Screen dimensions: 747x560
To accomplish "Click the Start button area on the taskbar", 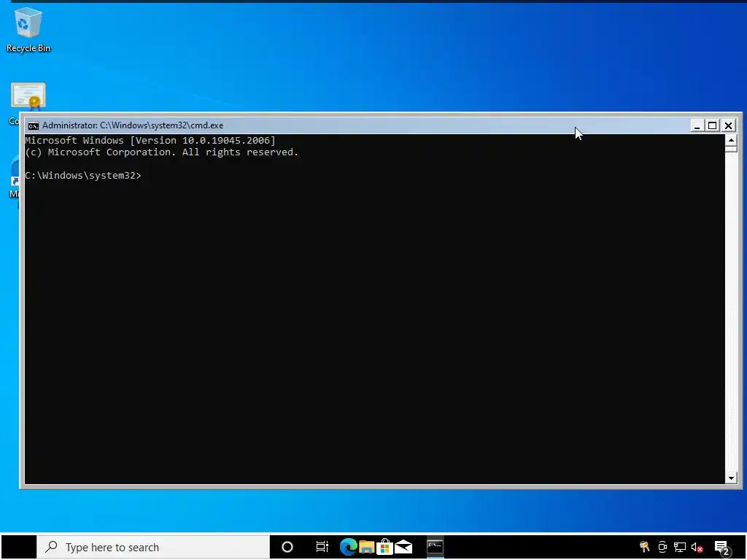I will (x=18, y=547).
